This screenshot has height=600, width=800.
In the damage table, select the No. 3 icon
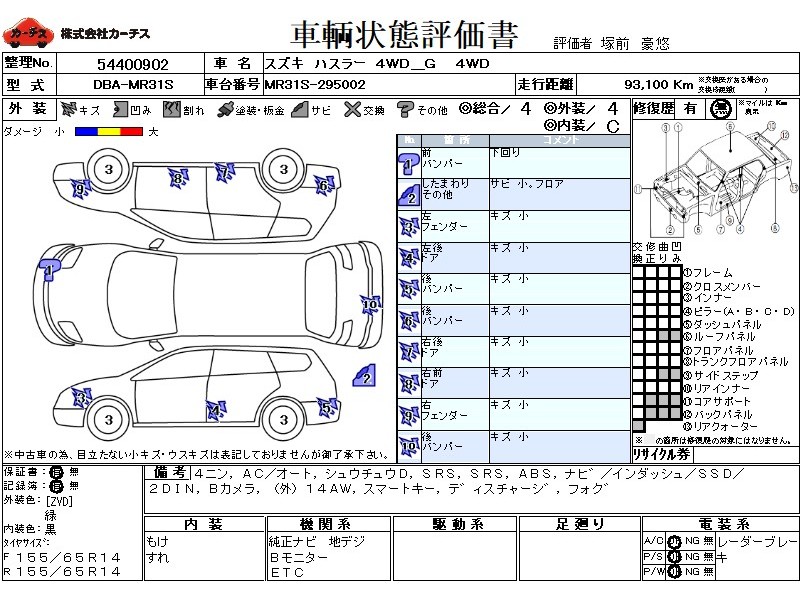409,227
